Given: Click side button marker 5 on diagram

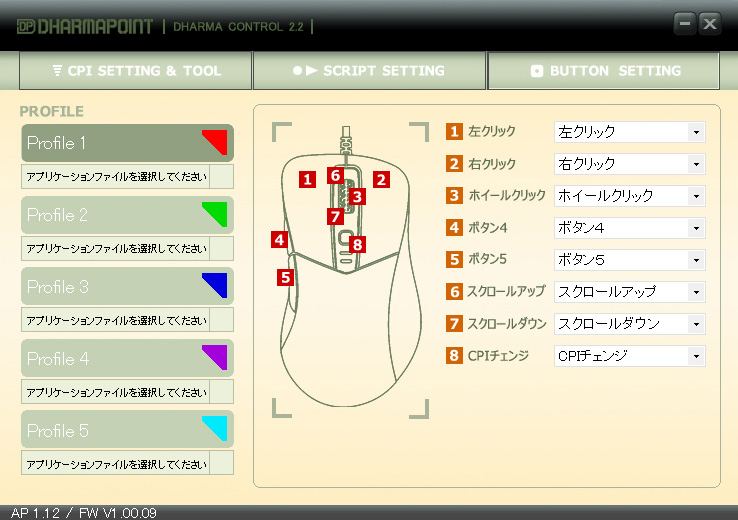Looking at the screenshot, I should 286,277.
